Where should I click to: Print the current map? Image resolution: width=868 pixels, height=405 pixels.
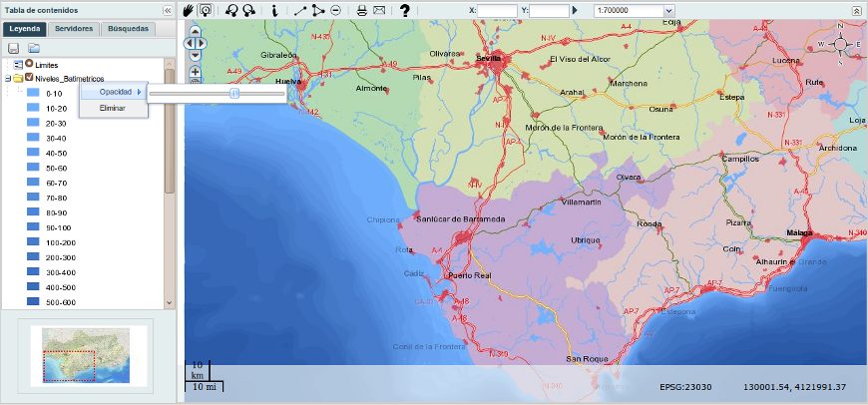pyautogui.click(x=362, y=10)
